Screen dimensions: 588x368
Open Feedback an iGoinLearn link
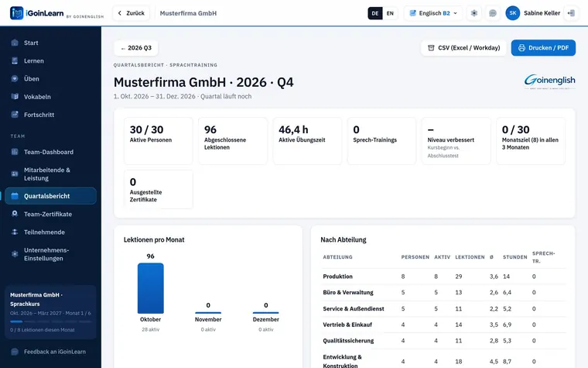tap(50, 352)
